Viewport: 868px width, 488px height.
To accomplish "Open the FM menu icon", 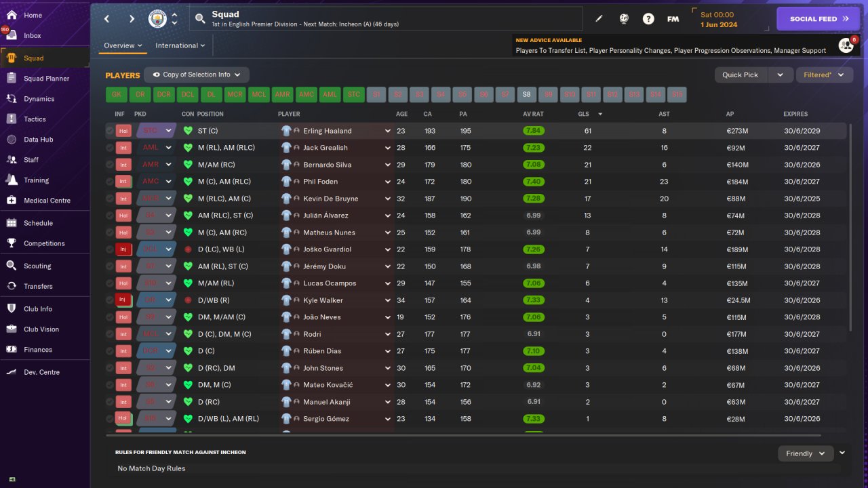I will [673, 19].
